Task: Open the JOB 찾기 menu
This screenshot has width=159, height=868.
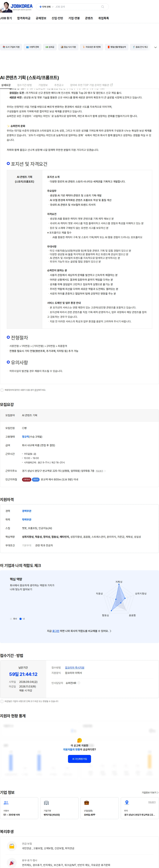Action: coord(6,18)
